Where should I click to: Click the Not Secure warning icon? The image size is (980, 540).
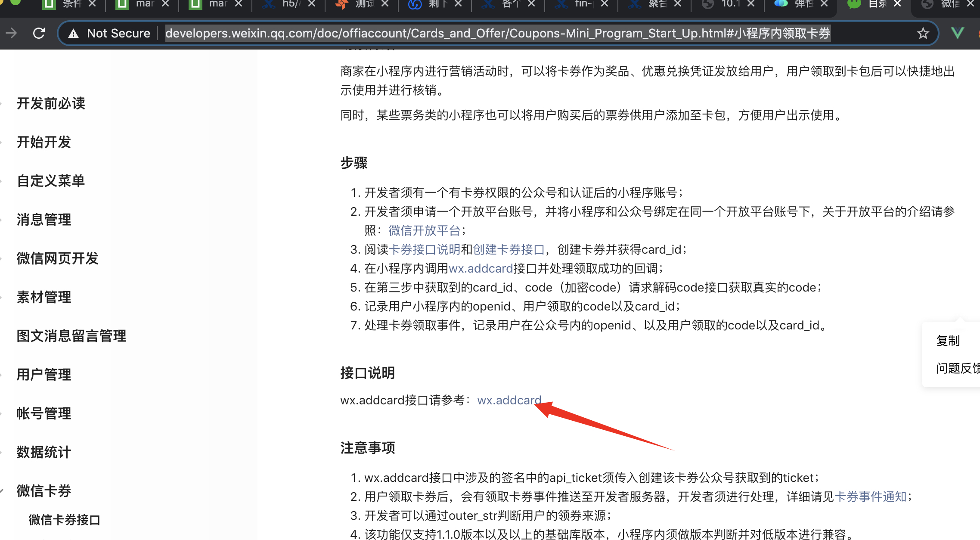pos(74,33)
